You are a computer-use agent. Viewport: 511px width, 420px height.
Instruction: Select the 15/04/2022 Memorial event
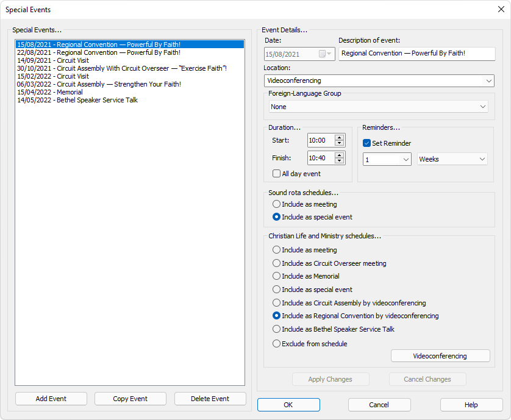pyautogui.click(x=50, y=92)
